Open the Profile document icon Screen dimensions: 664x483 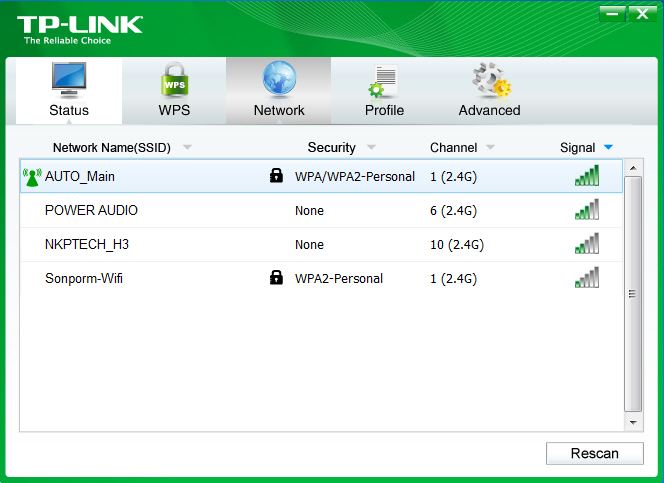tap(383, 81)
